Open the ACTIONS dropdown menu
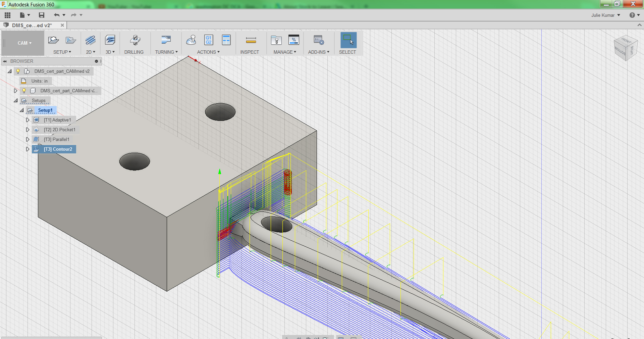Screen dimensions: 644x339 (208, 52)
